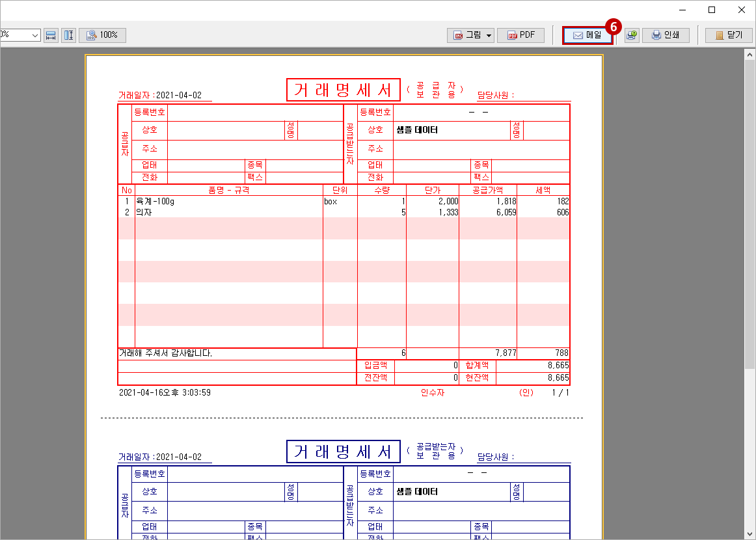Click the No column header
Image resolution: width=756 pixels, height=540 pixels.
click(x=127, y=190)
